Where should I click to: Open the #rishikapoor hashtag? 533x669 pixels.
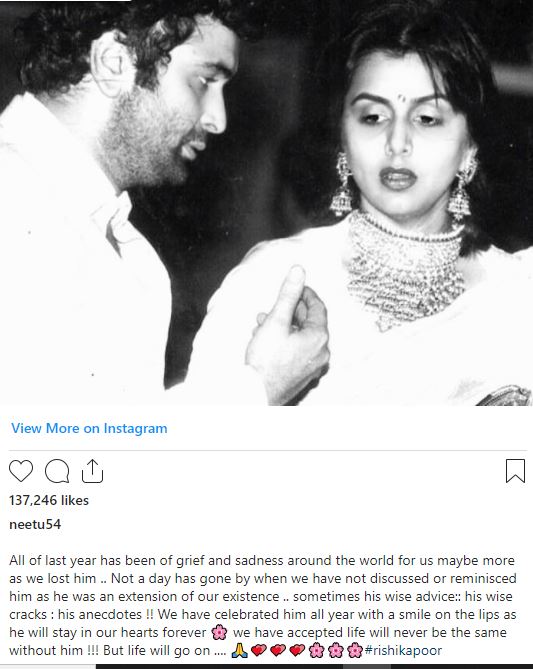(x=403, y=650)
